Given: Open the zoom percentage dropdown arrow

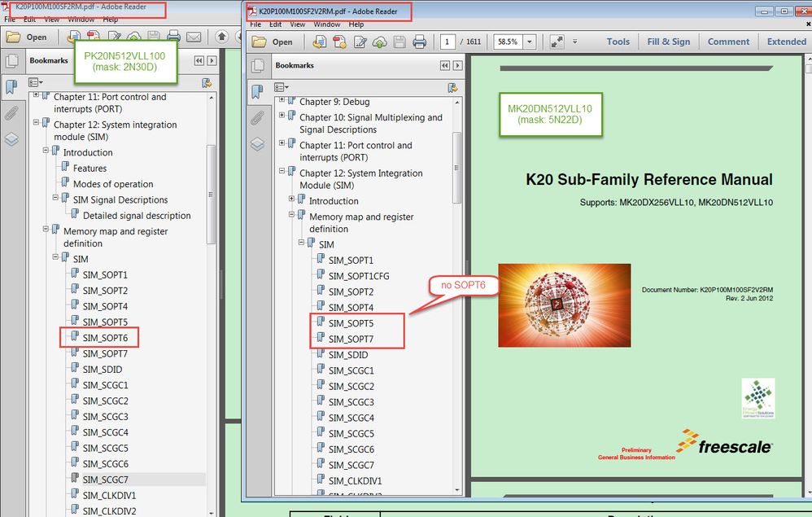Looking at the screenshot, I should 529,42.
